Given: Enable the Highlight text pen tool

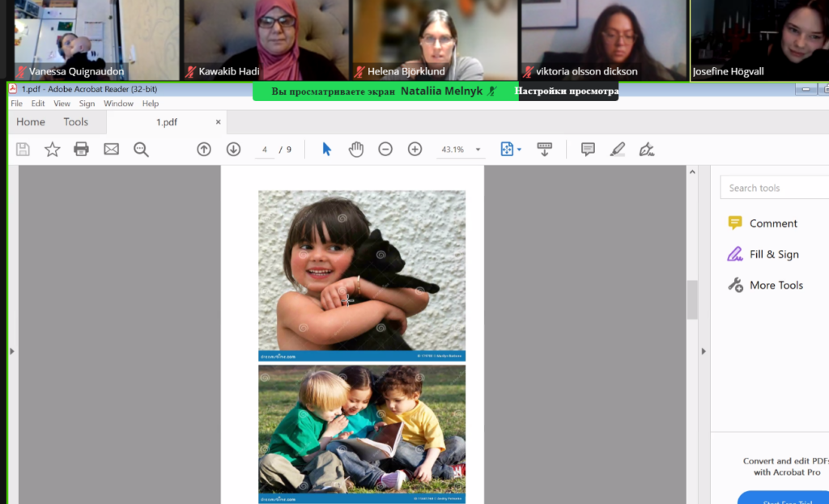Looking at the screenshot, I should (x=617, y=149).
